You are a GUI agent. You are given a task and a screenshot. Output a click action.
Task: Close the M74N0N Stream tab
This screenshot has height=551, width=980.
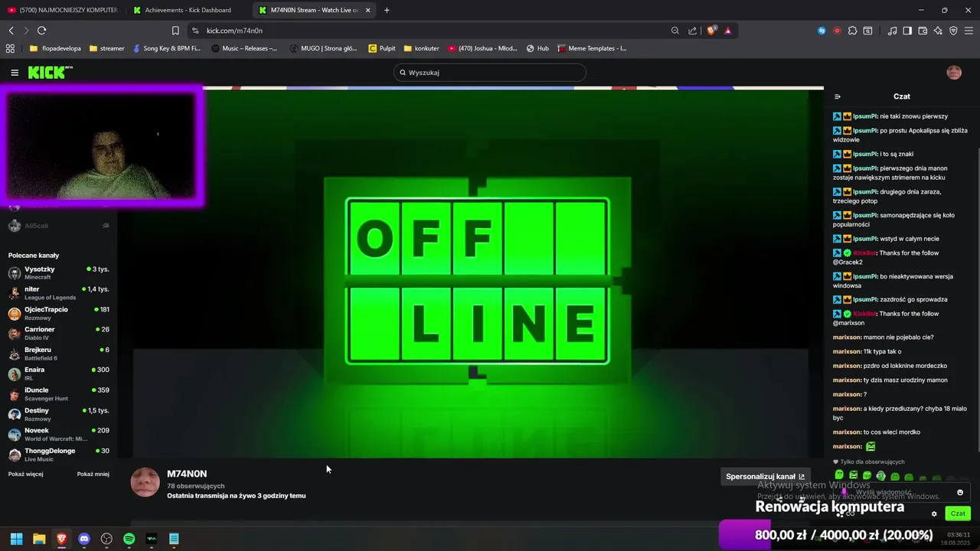[x=368, y=10]
